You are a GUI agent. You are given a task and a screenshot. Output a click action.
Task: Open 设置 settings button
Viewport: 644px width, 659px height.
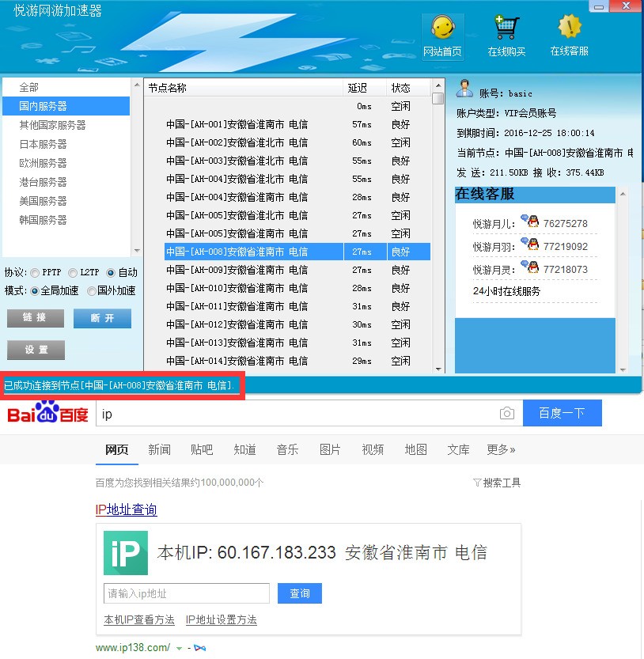[x=36, y=350]
